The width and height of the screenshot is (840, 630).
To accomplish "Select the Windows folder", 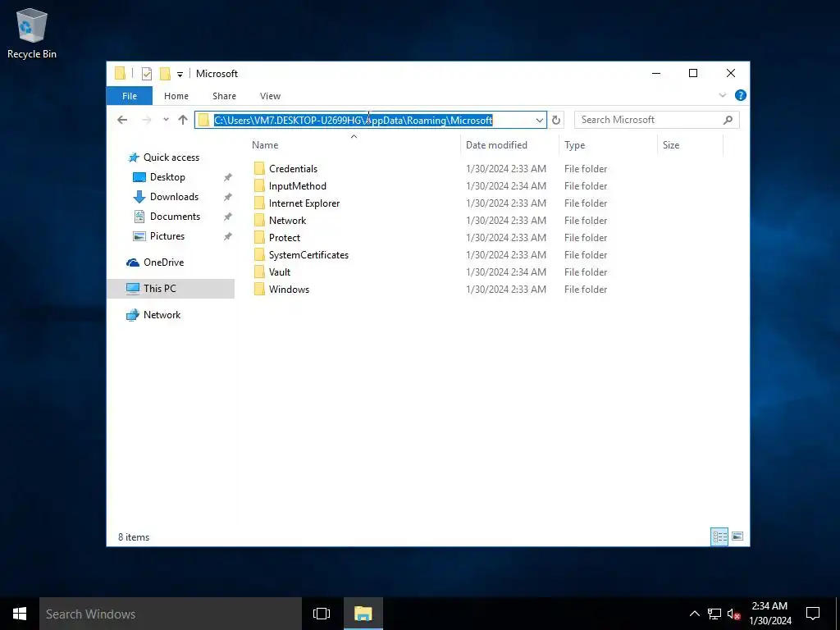I will pos(289,290).
